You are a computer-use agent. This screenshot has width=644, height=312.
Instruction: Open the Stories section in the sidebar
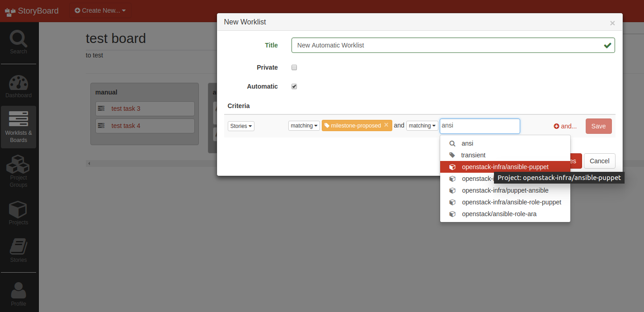point(18,250)
